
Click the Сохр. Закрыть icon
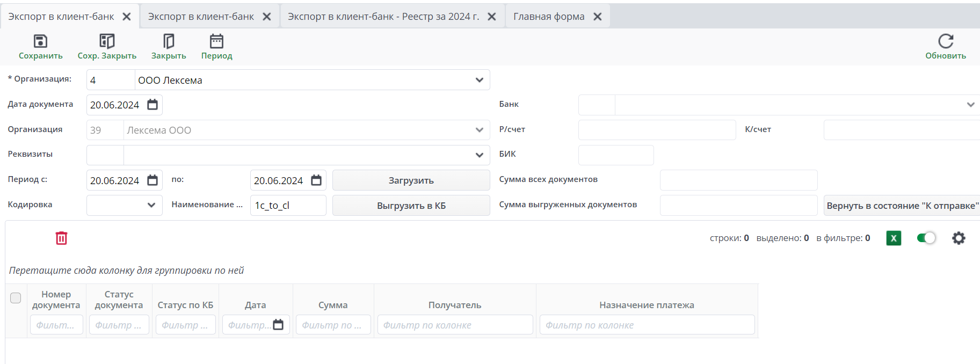pos(107,41)
